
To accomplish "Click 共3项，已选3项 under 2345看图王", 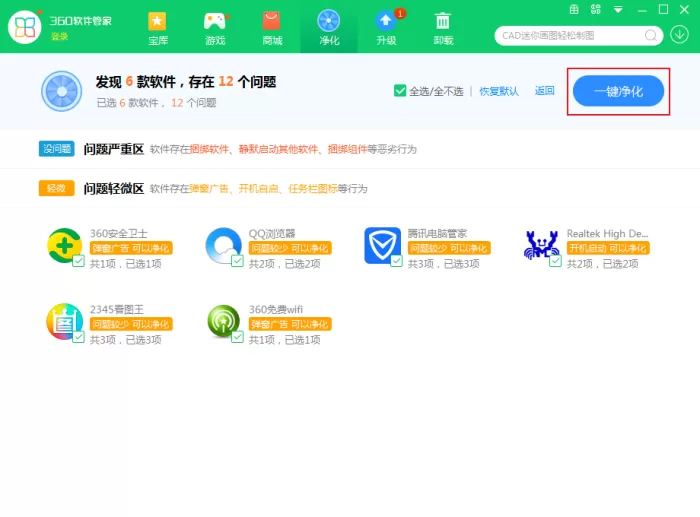I will pos(125,340).
